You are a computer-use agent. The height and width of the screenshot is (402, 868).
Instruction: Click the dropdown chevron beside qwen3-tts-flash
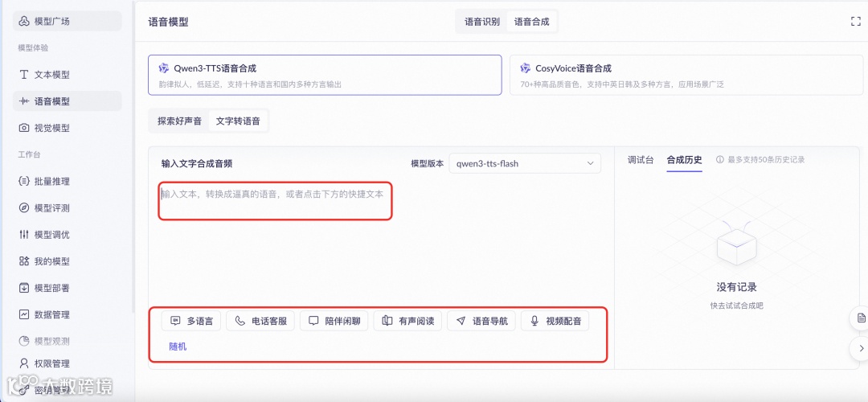click(590, 163)
